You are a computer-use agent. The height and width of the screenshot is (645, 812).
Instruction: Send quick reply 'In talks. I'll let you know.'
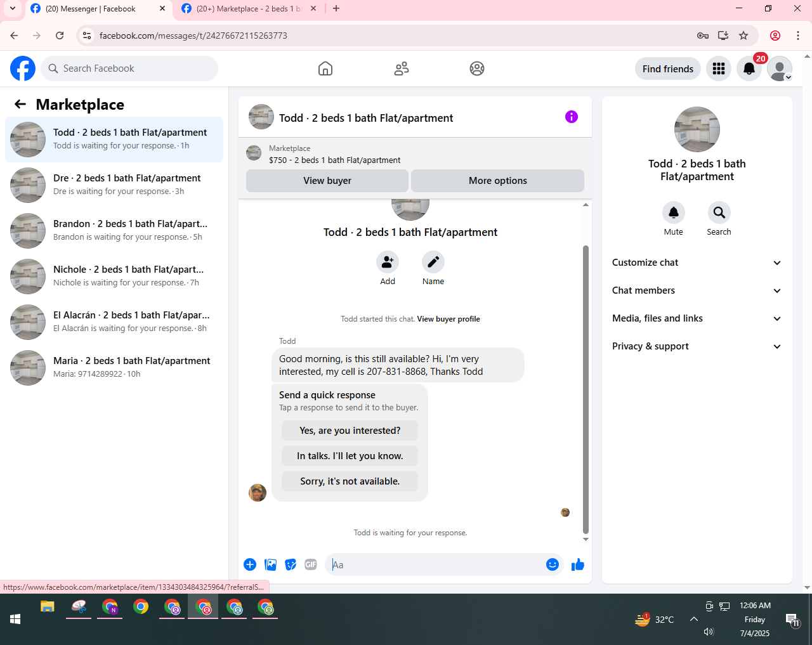coord(350,456)
